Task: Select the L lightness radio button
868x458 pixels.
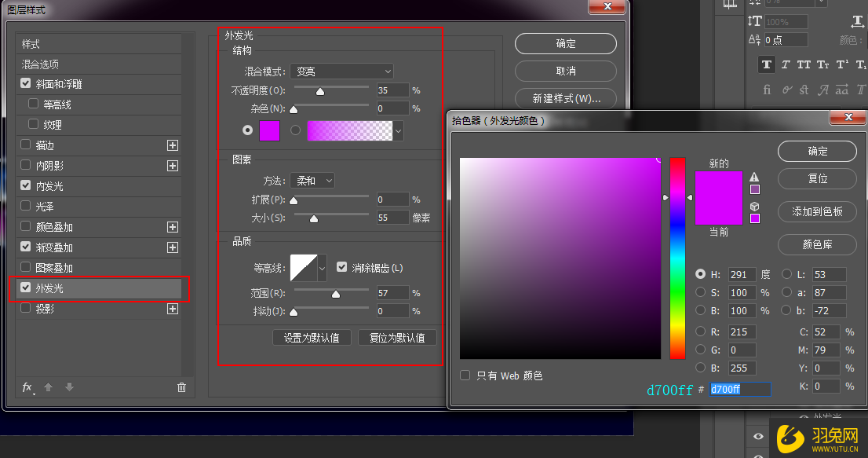Action: pyautogui.click(x=786, y=274)
